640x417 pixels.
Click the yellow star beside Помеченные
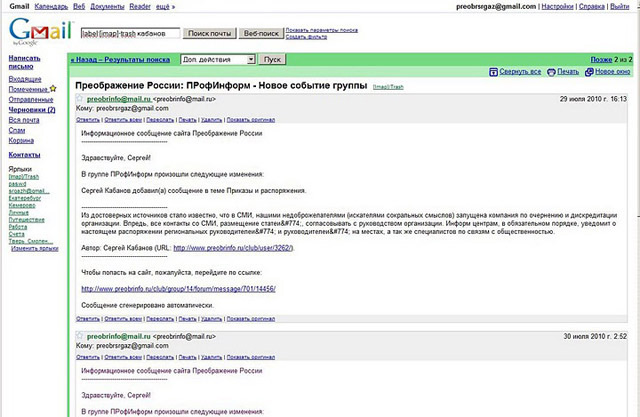coord(53,89)
